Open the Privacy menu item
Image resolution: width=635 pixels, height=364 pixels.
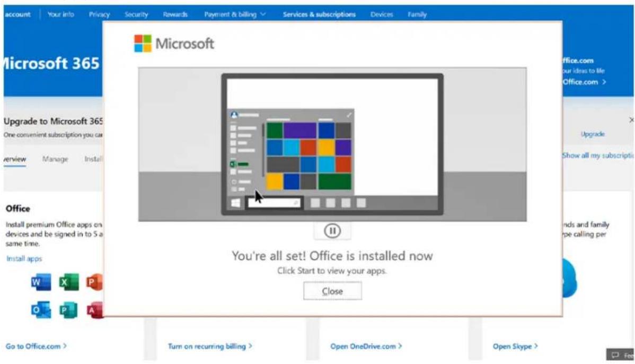pyautogui.click(x=99, y=14)
